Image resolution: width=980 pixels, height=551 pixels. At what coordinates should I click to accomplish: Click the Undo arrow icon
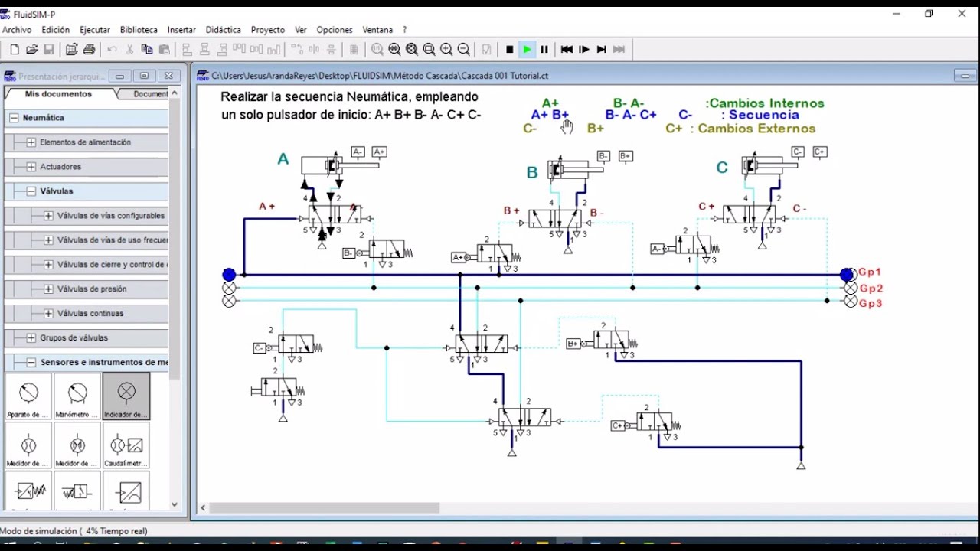tap(113, 50)
